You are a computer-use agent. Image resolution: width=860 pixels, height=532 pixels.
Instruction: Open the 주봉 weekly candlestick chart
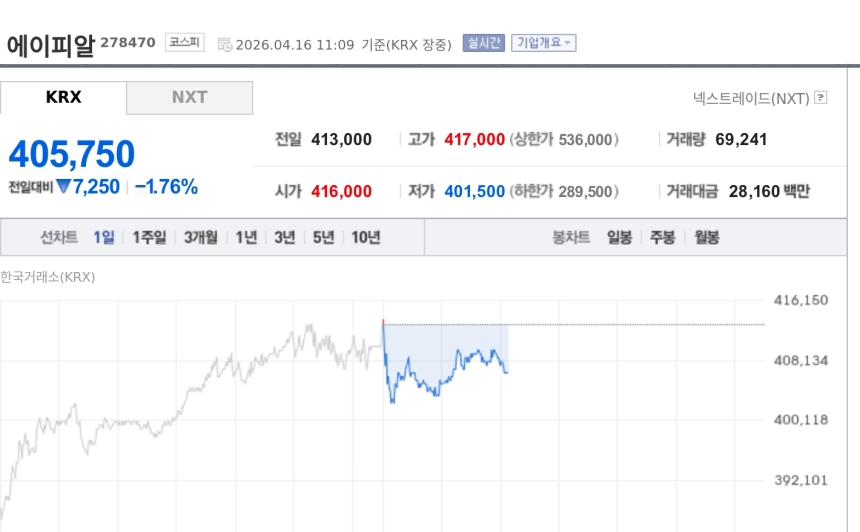point(662,237)
